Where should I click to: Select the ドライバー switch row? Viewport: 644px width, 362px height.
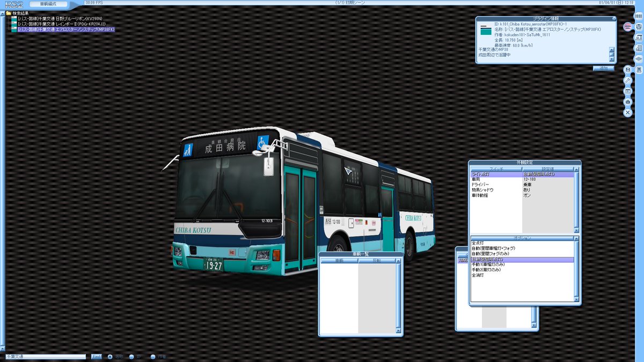click(522, 184)
